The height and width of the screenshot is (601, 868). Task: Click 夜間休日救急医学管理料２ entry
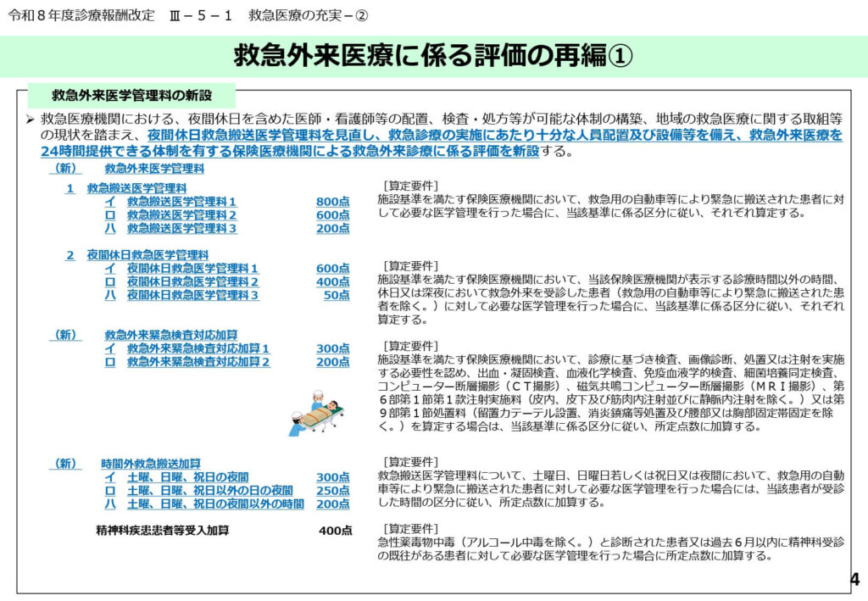(192, 281)
